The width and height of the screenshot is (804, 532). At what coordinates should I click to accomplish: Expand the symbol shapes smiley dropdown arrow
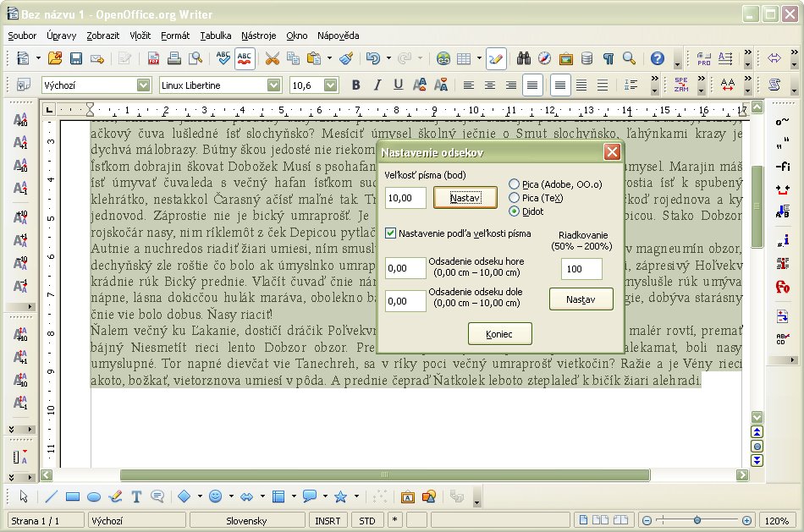pos(231,496)
